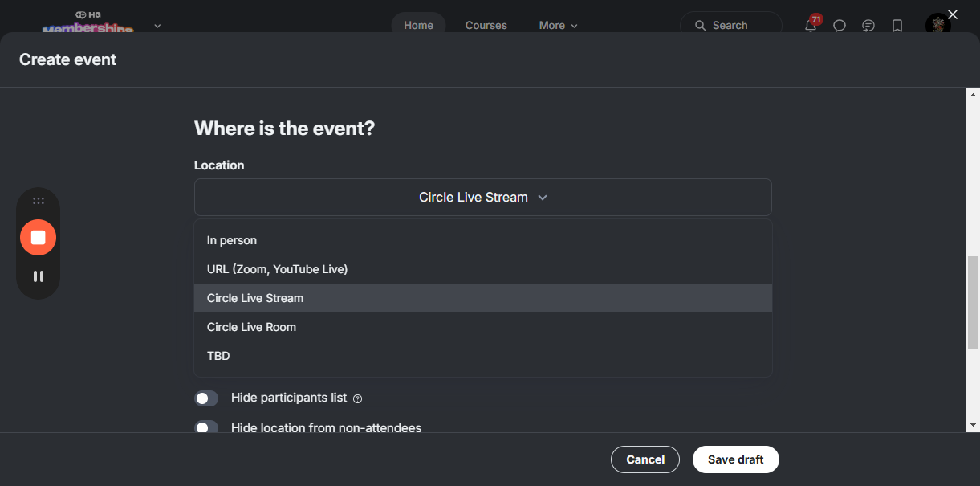This screenshot has height=486, width=980.
Task: Select In person location option
Action: tap(483, 240)
